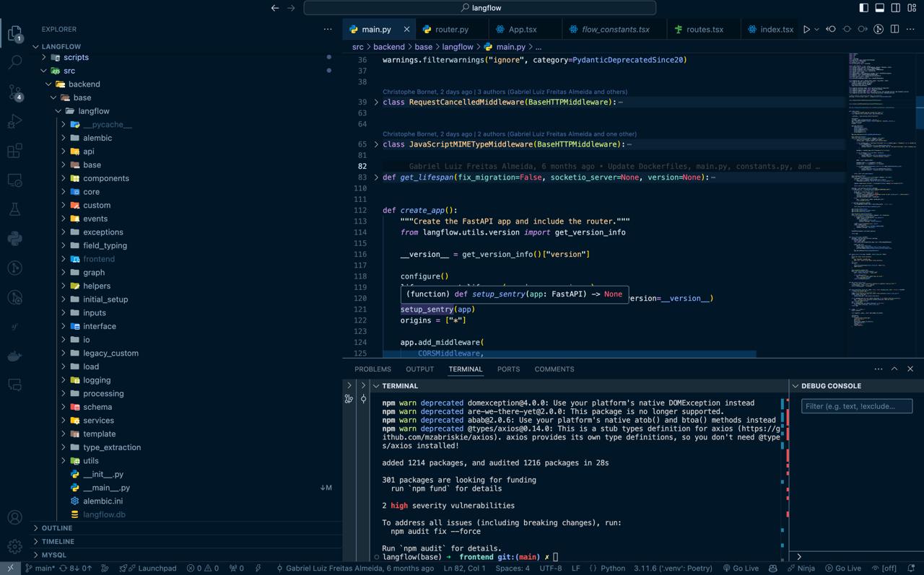Open the run options dropdown next to play
The width and height of the screenshot is (924, 575).
[816, 30]
